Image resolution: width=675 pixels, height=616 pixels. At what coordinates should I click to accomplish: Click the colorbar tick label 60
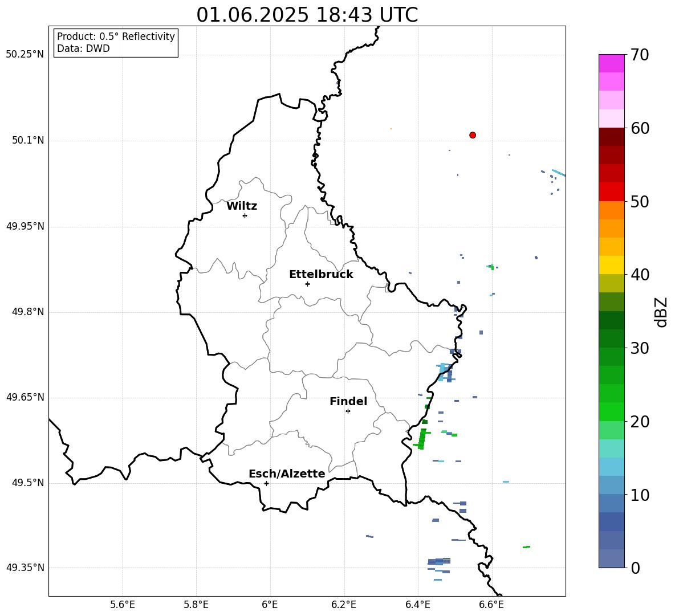pos(640,128)
